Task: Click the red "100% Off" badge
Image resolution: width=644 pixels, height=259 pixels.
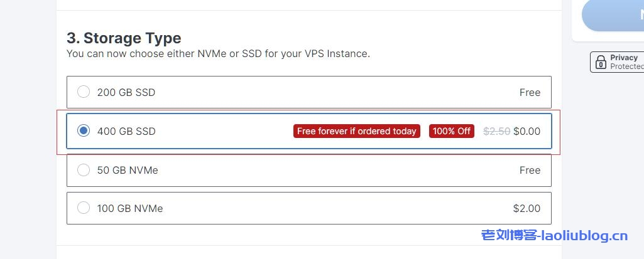Action: (x=451, y=131)
